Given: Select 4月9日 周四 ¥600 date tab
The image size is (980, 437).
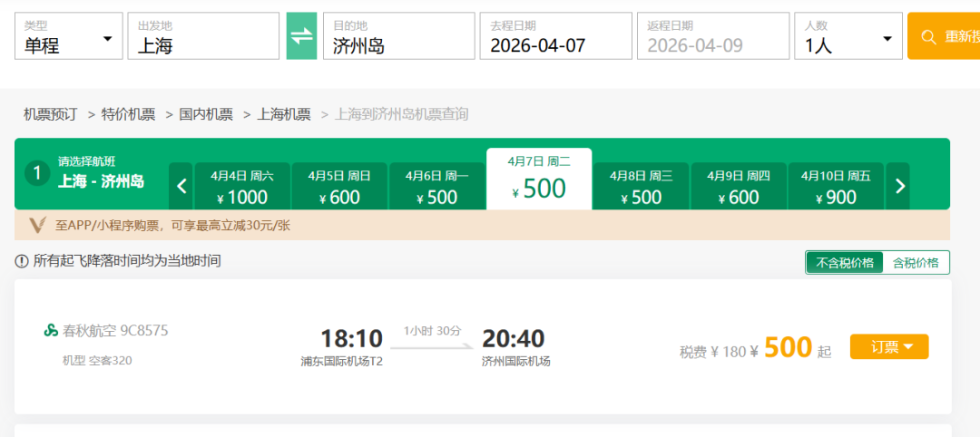Looking at the screenshot, I should tap(739, 186).
